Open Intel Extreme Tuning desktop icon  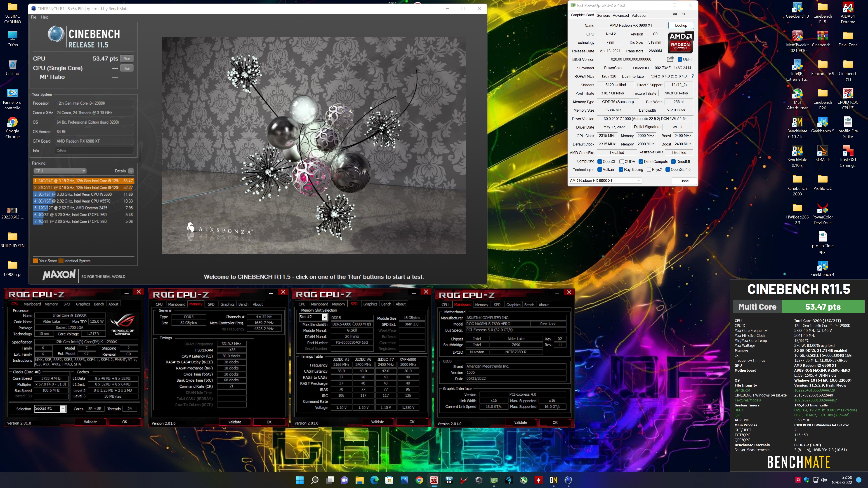[x=797, y=70]
